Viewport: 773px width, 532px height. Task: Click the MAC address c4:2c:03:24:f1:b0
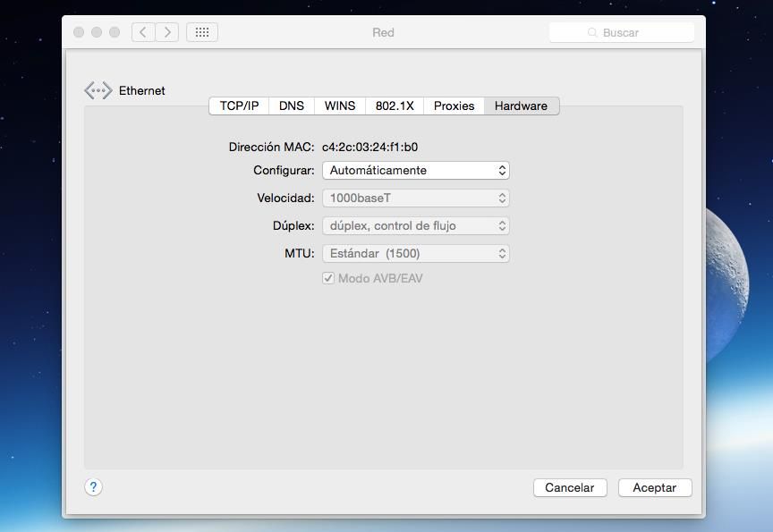370,147
